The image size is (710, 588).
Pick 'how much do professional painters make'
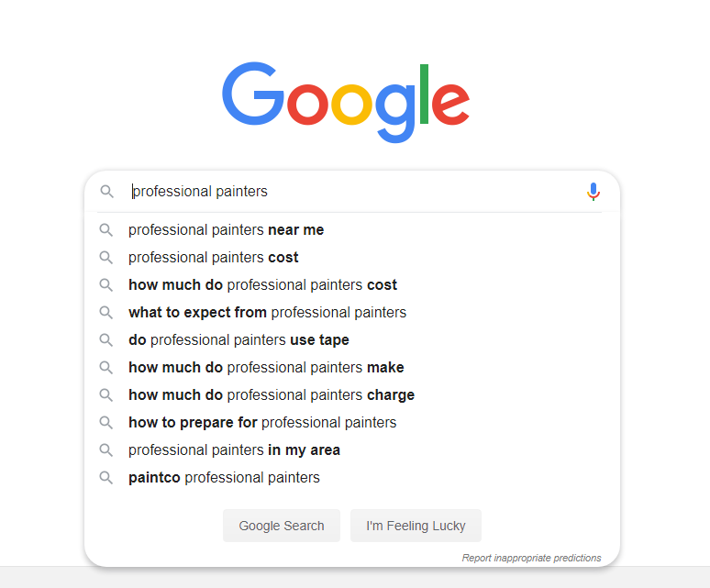pyautogui.click(x=352, y=368)
